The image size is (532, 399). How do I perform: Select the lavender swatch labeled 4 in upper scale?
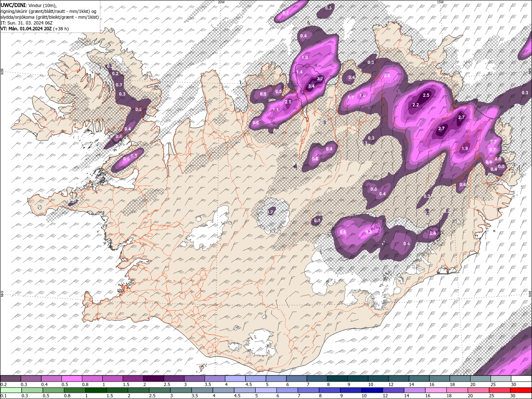point(235,379)
